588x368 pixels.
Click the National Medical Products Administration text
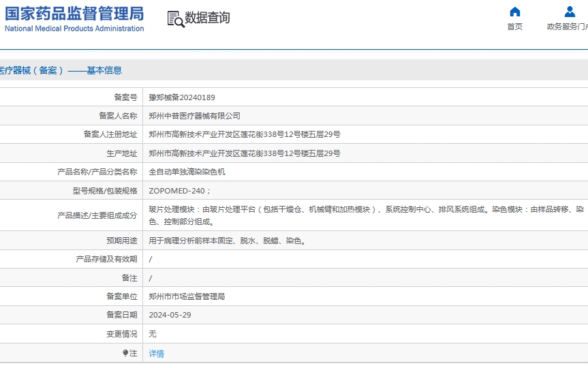74,29
